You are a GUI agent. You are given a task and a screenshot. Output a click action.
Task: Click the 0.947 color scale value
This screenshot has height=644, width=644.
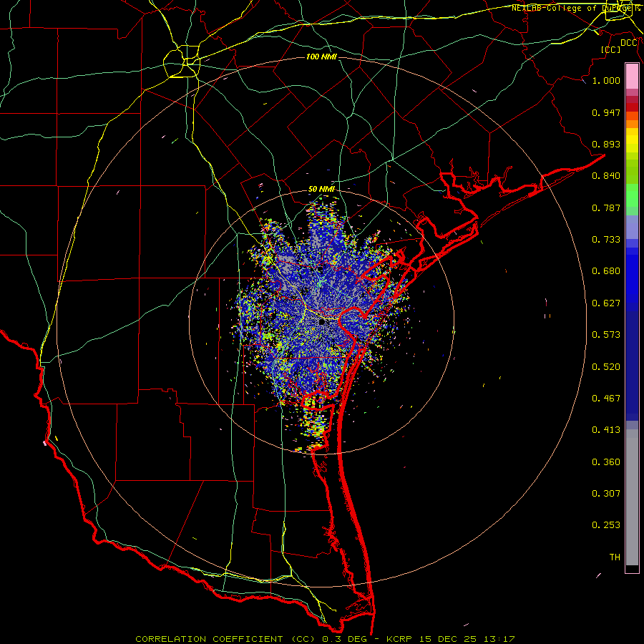click(606, 112)
